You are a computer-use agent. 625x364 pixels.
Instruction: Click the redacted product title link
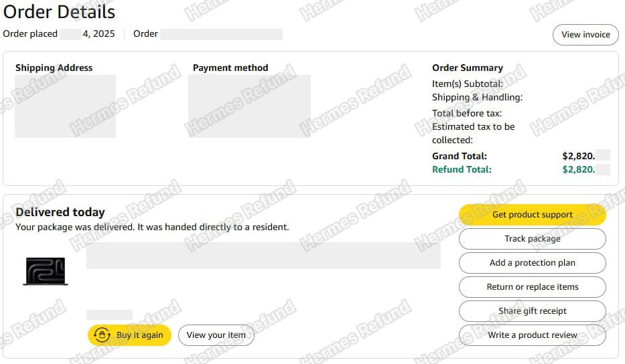pos(263,256)
